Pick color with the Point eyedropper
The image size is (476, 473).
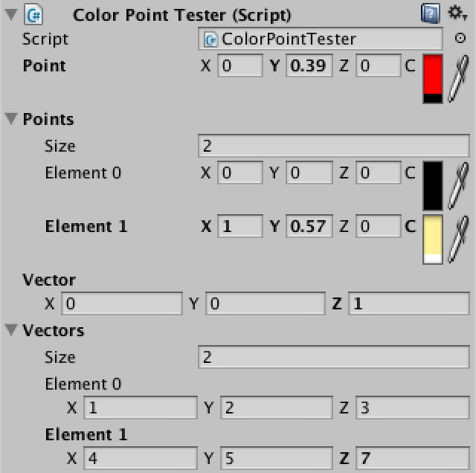point(458,78)
